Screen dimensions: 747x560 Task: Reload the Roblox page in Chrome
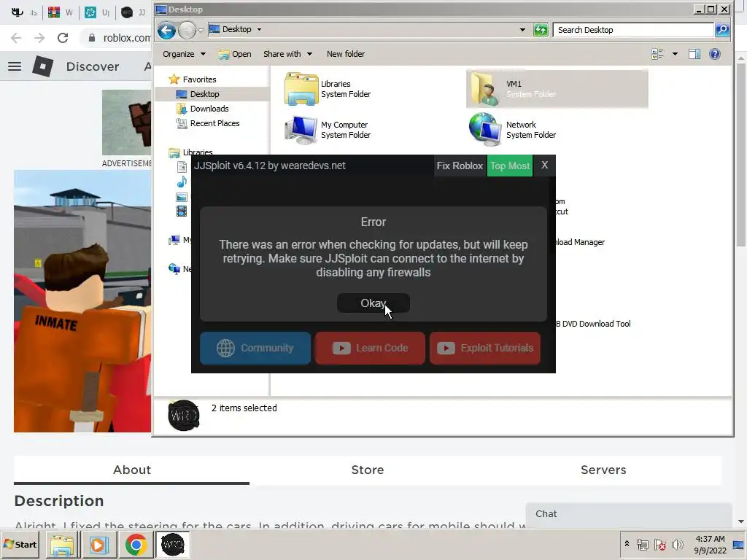(x=63, y=38)
